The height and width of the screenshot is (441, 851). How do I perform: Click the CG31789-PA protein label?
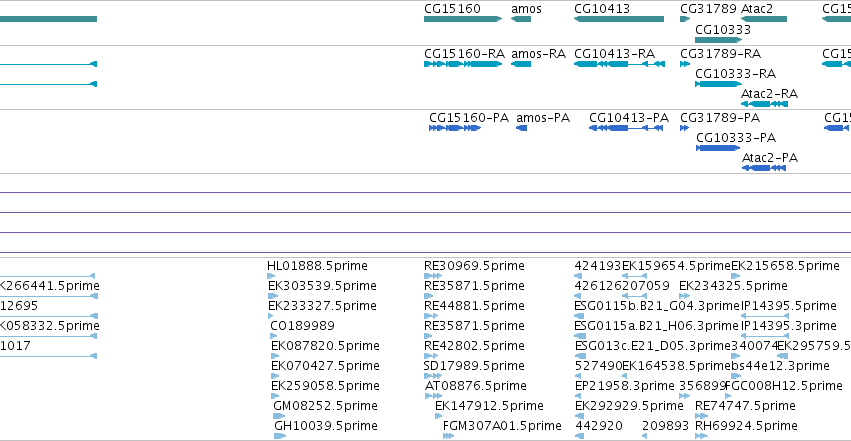(720, 118)
